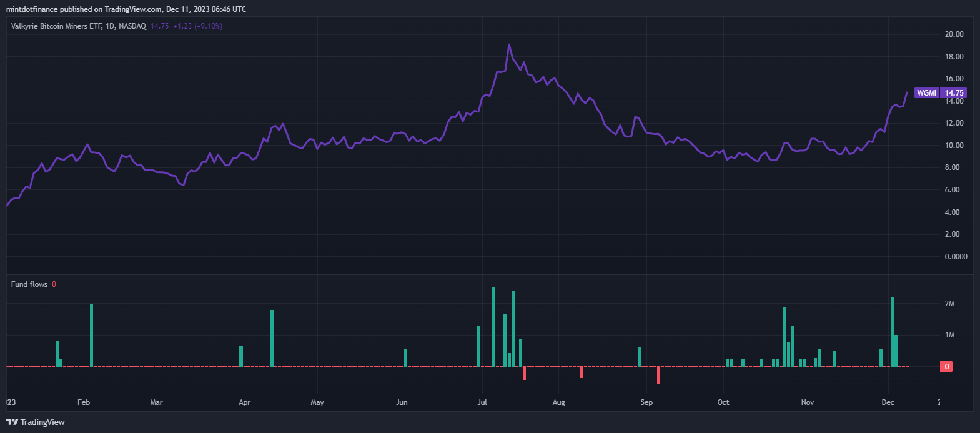The width and height of the screenshot is (980, 433).
Task: Click the Fund flows indicator label
Action: coord(29,284)
